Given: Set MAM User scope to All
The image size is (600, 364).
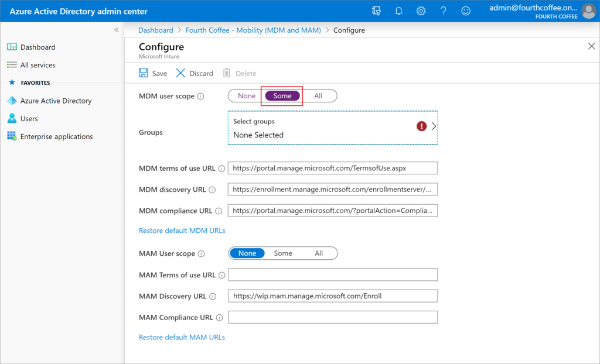Looking at the screenshot, I should click(319, 253).
